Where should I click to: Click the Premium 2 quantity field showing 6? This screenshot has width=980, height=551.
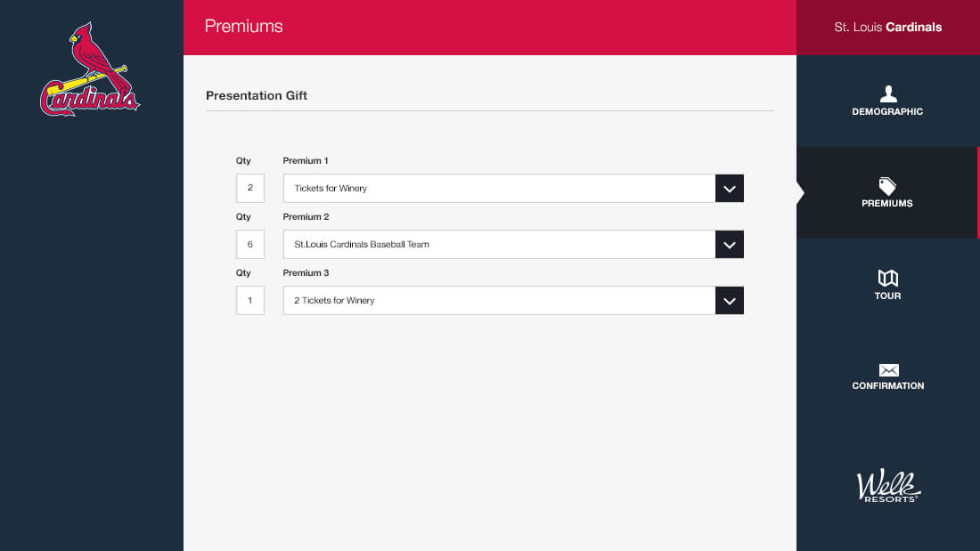pyautogui.click(x=250, y=244)
